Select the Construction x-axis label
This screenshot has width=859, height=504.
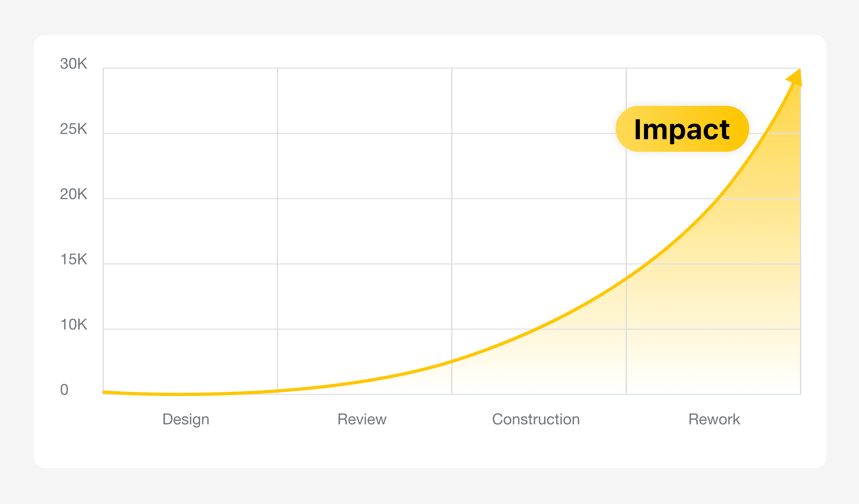[536, 419]
